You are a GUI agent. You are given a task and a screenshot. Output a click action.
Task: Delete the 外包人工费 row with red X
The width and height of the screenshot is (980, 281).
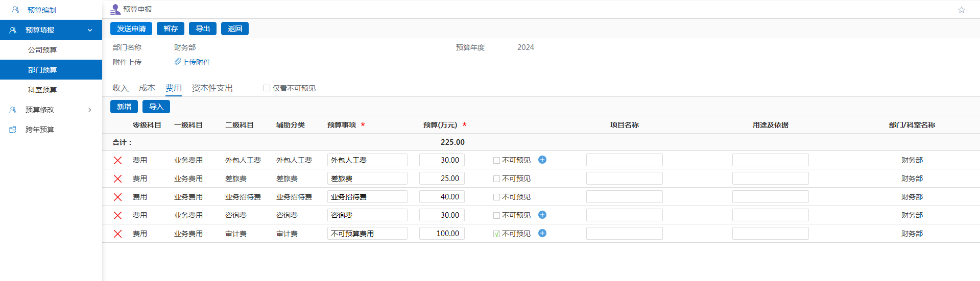[x=117, y=160]
